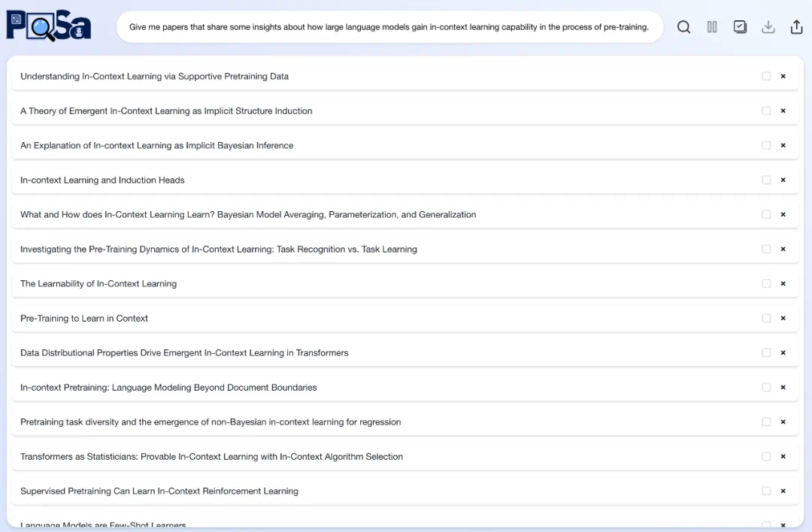This screenshot has width=812, height=532.
Task: Check box for In-context Learning and Induction Heads
Action: 766,180
